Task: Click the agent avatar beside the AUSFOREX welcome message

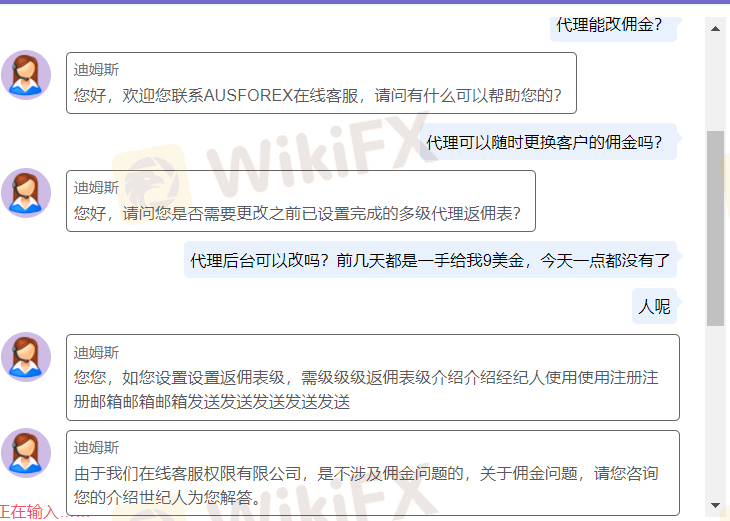Action: [x=26, y=75]
